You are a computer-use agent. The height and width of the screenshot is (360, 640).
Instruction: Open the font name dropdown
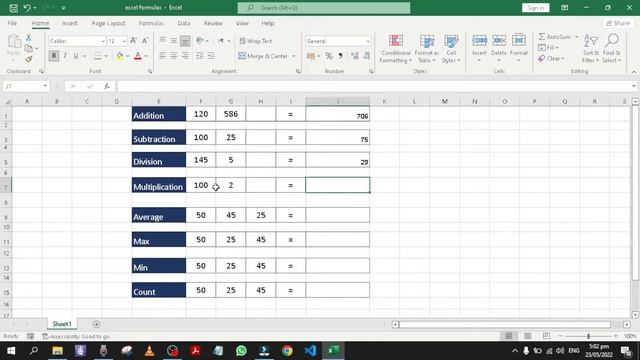pyautogui.click(x=103, y=41)
